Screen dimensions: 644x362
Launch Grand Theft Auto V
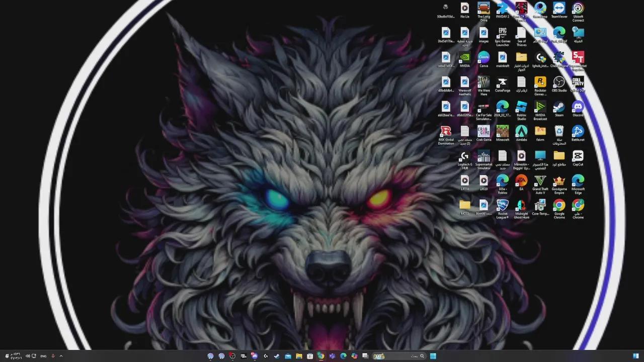(x=540, y=185)
